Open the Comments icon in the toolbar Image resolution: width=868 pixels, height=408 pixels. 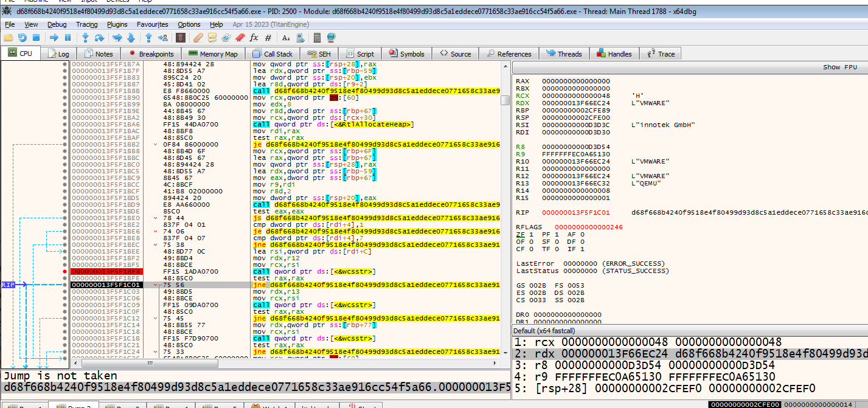212,38
